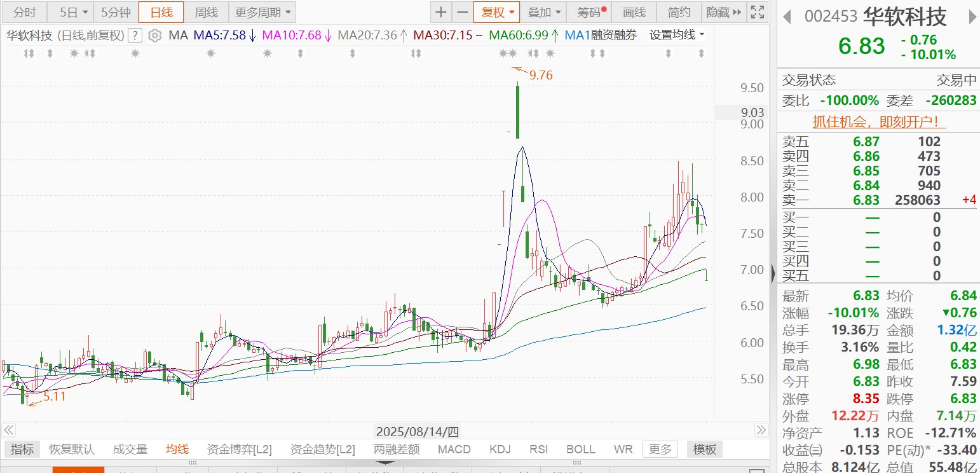Viewport: 980px width, 473px height.
Task: Open the 复权 dropdown
Action: point(496,12)
